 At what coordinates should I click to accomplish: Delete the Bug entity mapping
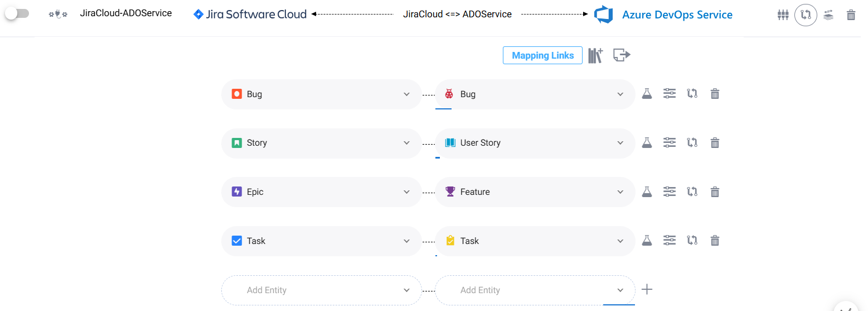click(715, 94)
